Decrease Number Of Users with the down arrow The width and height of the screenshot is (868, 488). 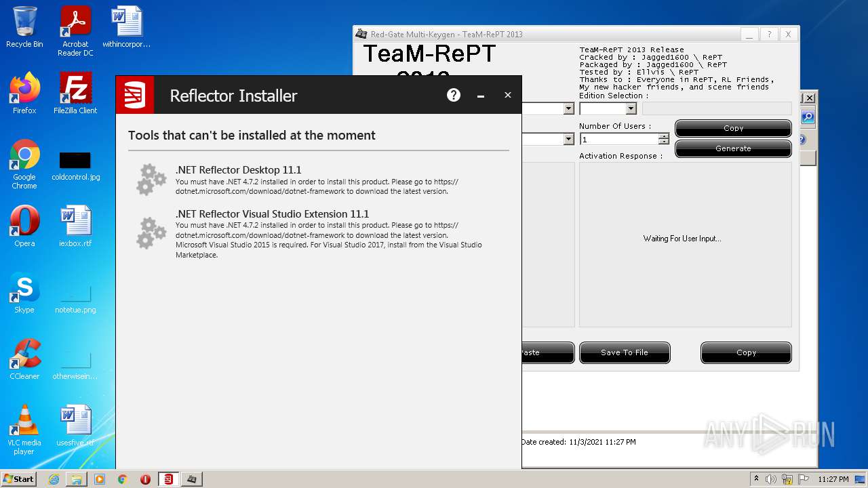tap(664, 142)
